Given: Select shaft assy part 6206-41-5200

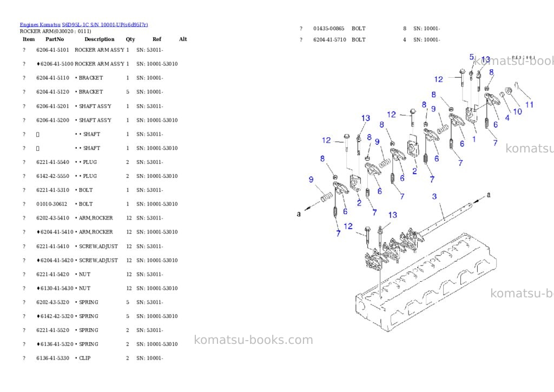Looking at the screenshot, I should coord(52,120).
